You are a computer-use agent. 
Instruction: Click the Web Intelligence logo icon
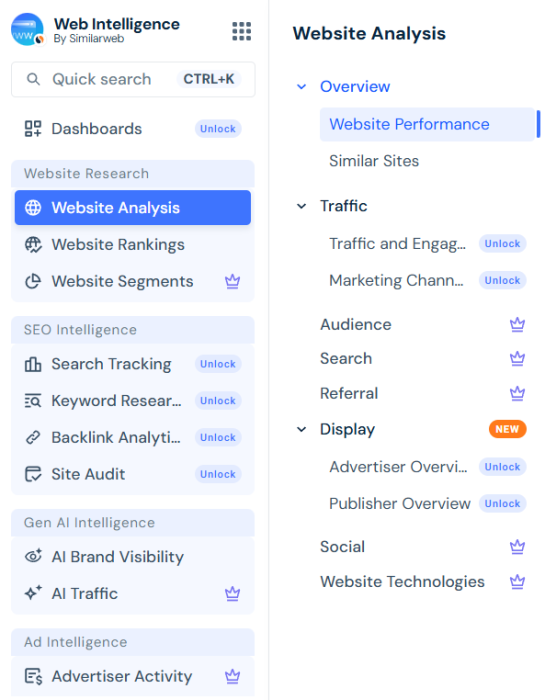28,30
